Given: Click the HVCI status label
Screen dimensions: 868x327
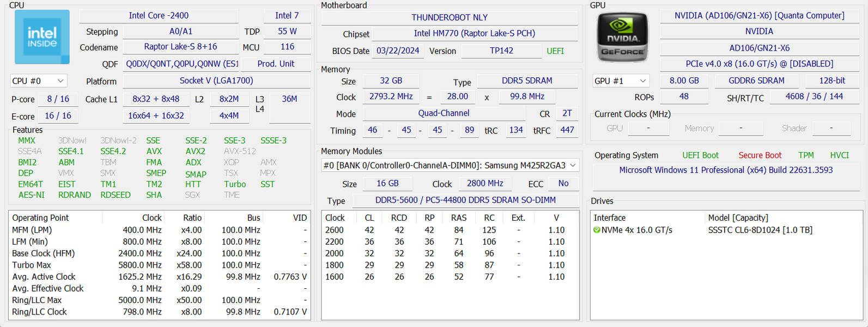Looking at the screenshot, I should [839, 155].
